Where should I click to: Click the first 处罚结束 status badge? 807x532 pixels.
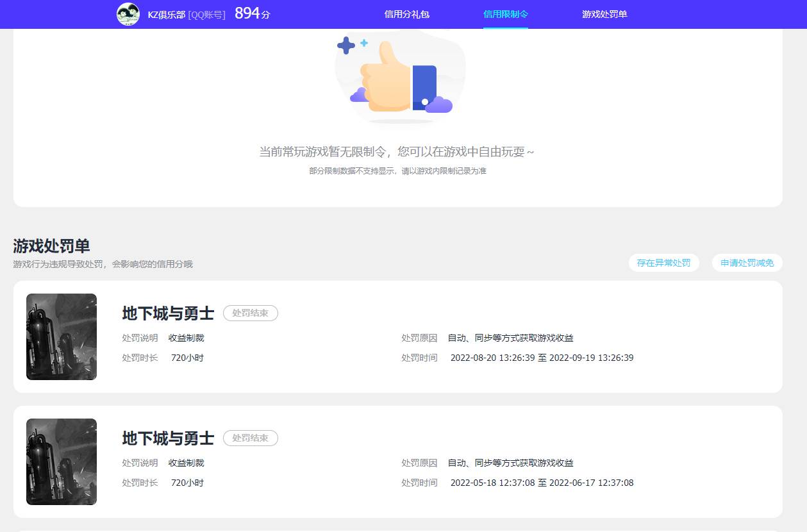point(250,313)
